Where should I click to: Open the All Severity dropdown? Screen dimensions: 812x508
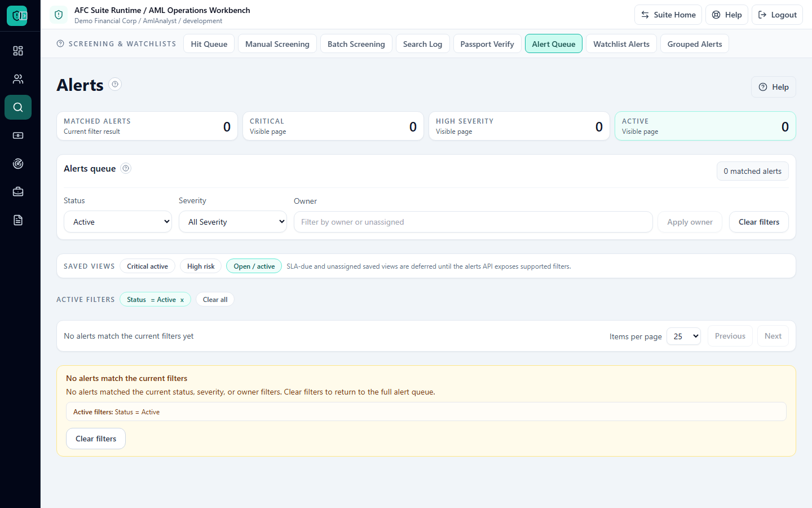click(x=233, y=222)
